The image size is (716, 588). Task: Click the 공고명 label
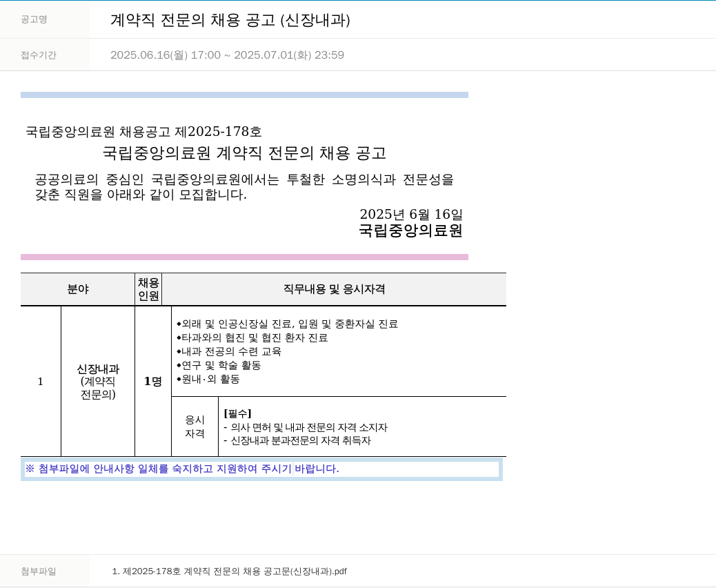click(34, 19)
